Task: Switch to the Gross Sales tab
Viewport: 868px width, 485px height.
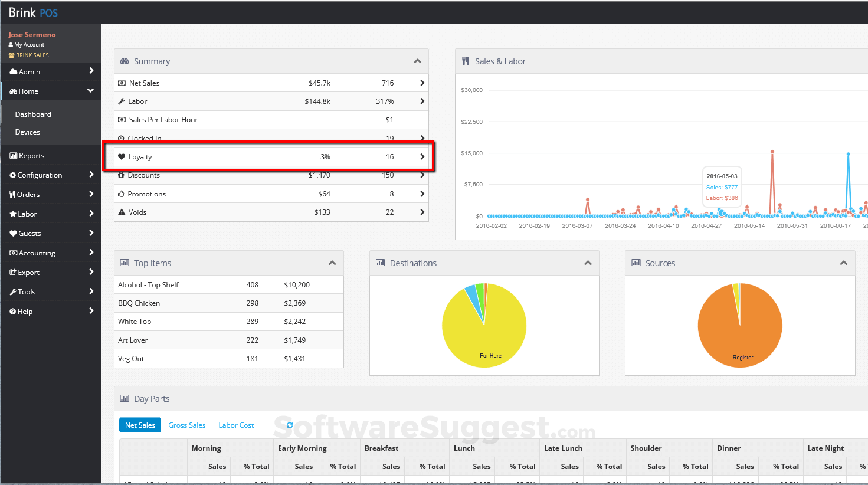Action: pyautogui.click(x=187, y=425)
